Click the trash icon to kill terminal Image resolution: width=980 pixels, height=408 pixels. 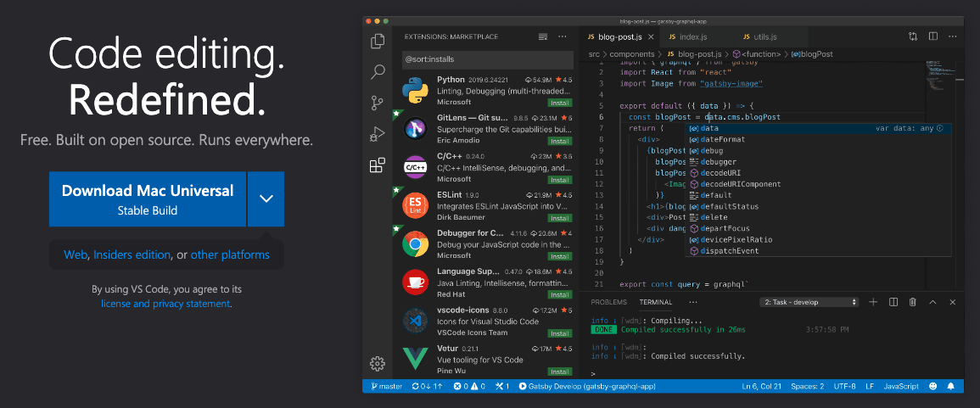click(913, 302)
